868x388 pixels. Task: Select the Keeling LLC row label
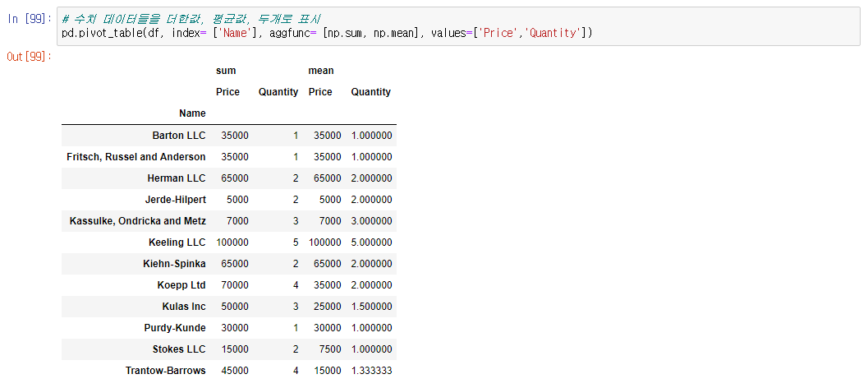(x=177, y=242)
